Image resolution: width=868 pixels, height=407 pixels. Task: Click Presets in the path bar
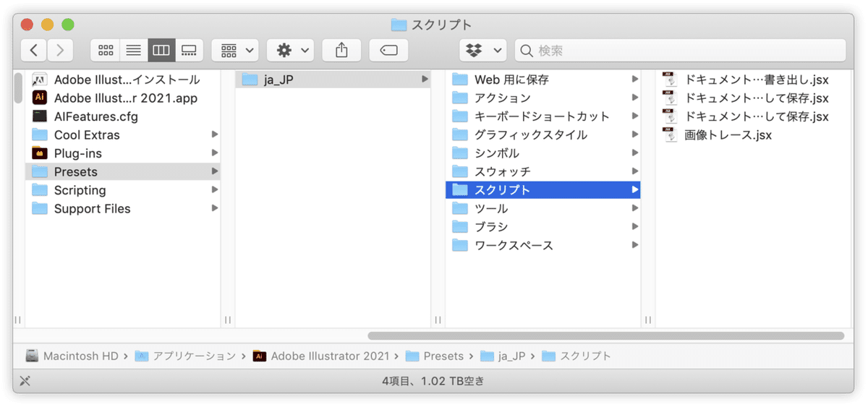pyautogui.click(x=435, y=356)
